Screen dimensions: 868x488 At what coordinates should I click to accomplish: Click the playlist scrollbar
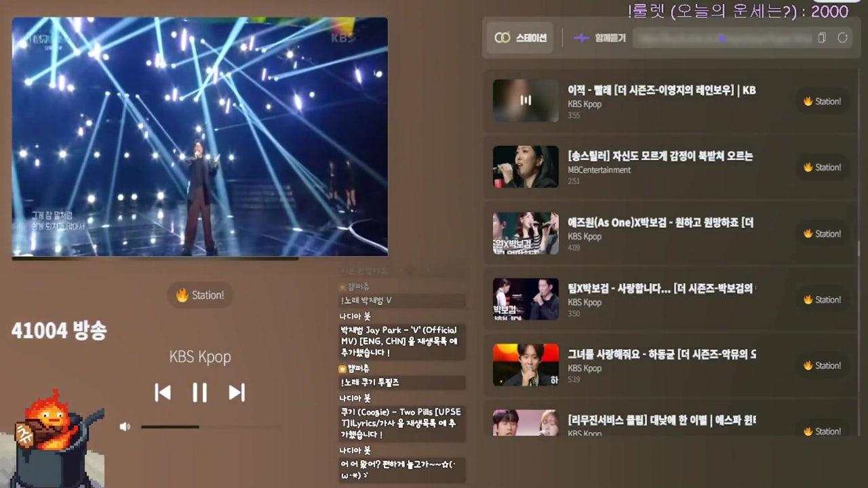pos(859,248)
